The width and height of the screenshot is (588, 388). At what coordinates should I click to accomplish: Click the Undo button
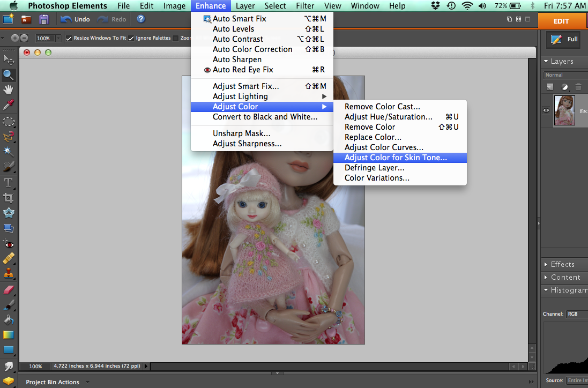pyautogui.click(x=75, y=19)
